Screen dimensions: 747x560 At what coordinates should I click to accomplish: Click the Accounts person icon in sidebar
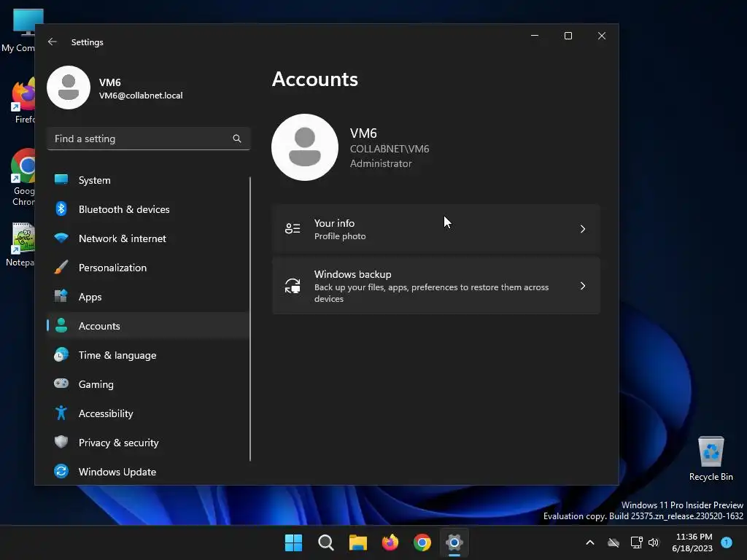point(61,325)
